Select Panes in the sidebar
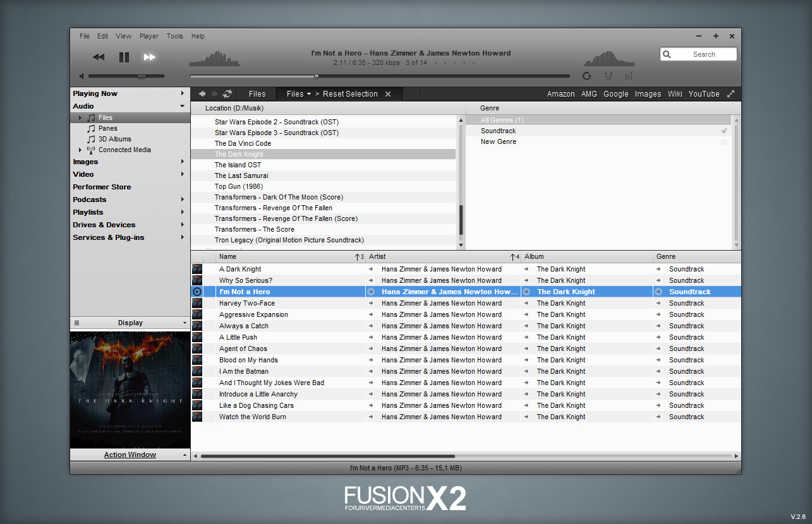This screenshot has height=524, width=812. click(x=107, y=128)
